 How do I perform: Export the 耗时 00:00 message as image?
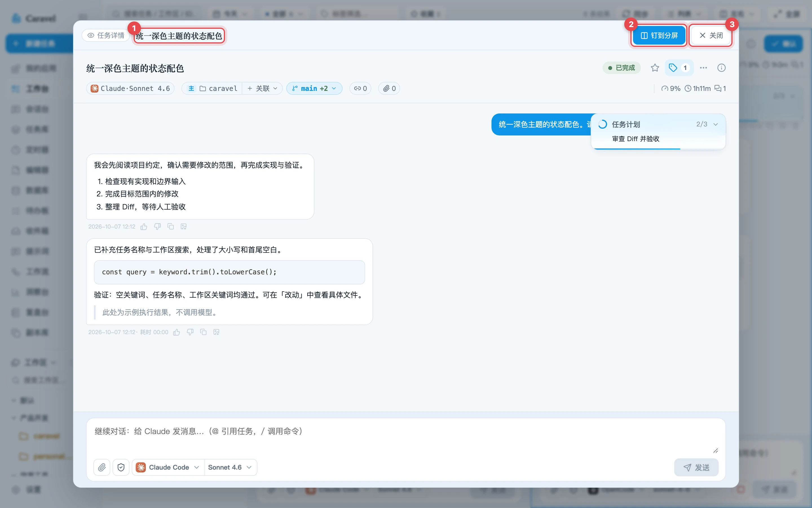(x=217, y=332)
